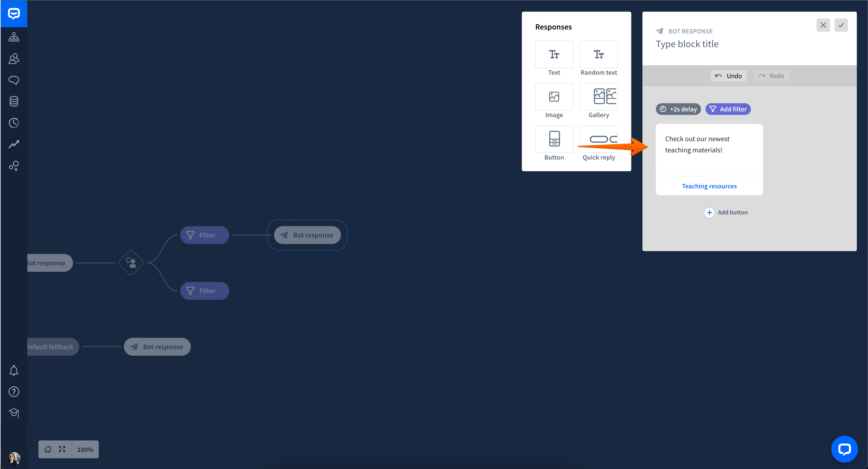The image size is (868, 469).
Task: Open notifications bell icon
Action: [14, 370]
